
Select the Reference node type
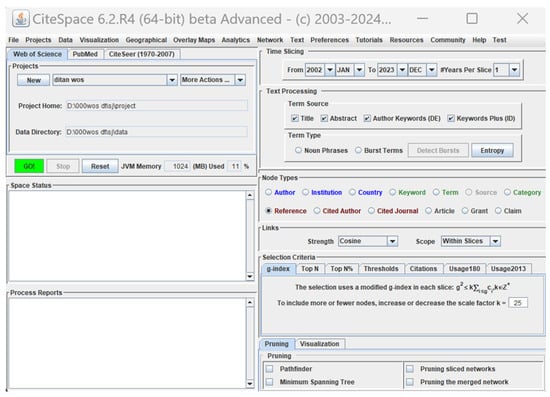point(268,211)
